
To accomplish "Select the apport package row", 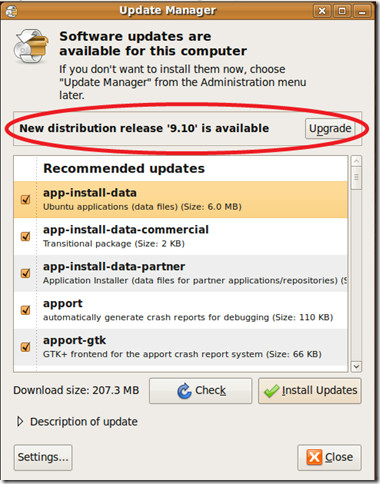I will click(x=181, y=310).
